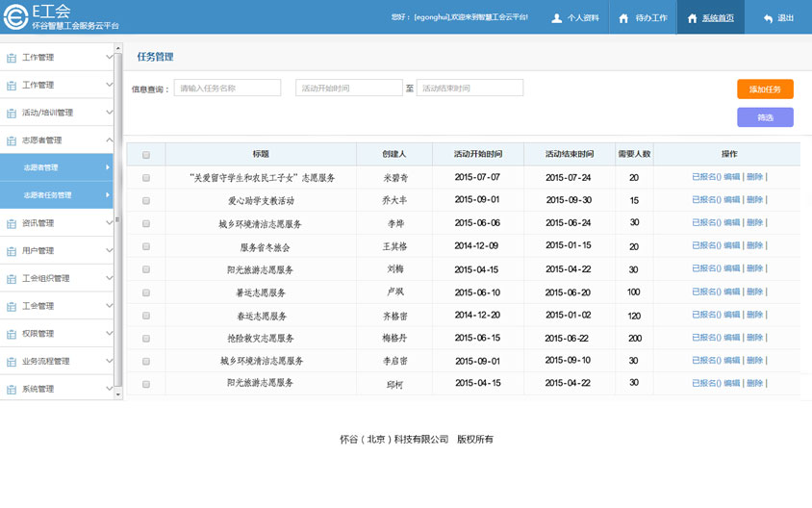Click the E工会 logo icon
This screenshot has height=508, width=812.
[15, 16]
